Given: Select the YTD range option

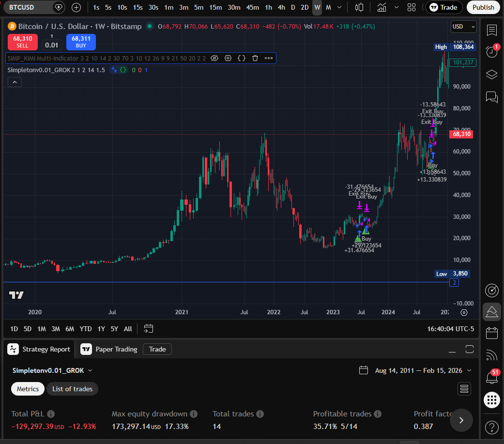Looking at the screenshot, I should coord(86,329).
